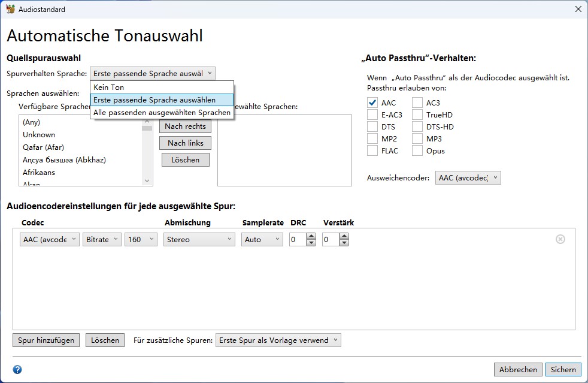Enable the TrueHD passthru checkbox

coord(417,114)
